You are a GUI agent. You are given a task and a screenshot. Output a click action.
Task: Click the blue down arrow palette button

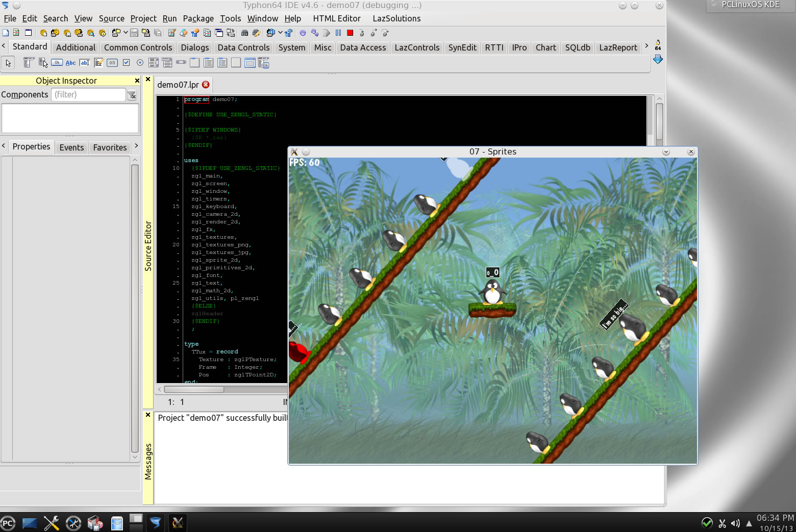(x=658, y=59)
